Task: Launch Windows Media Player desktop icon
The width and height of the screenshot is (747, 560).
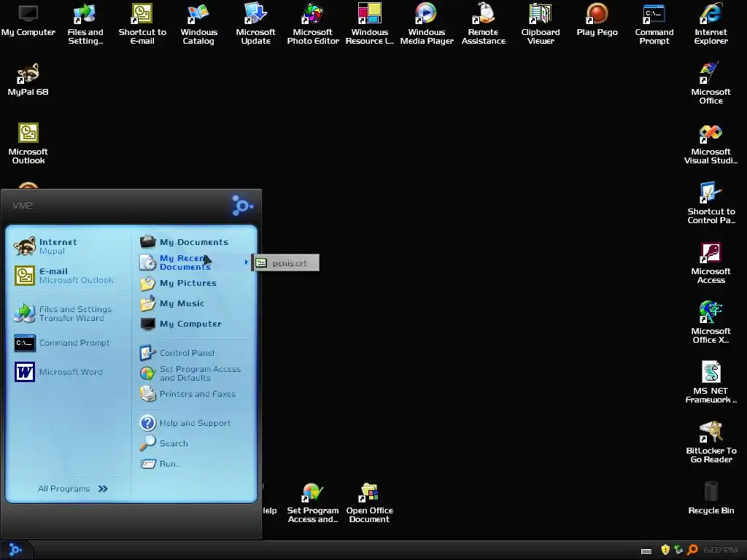Action: pyautogui.click(x=426, y=24)
